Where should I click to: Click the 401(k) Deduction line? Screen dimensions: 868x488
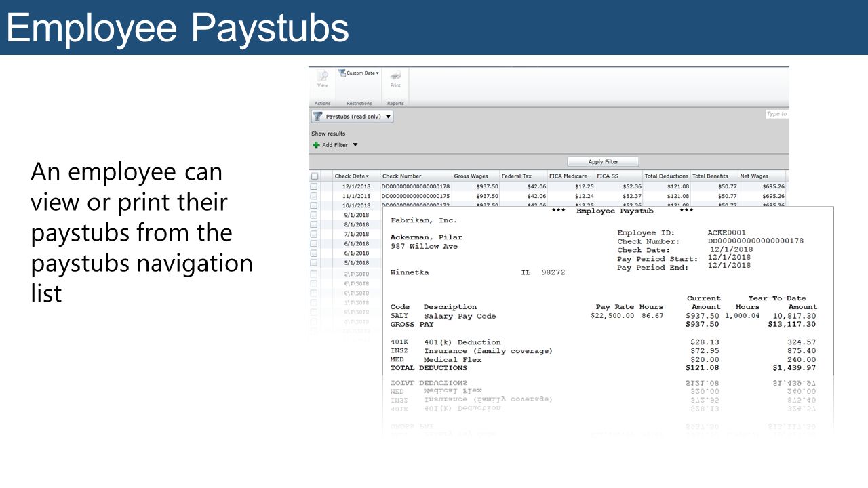462,342
